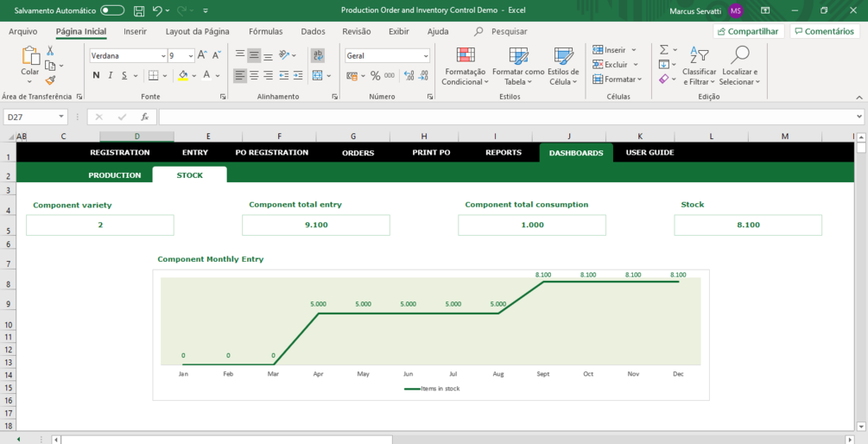Screen dimensions: 868x444
Task: Toggle the Salvamento Automático switch
Action: point(112,10)
